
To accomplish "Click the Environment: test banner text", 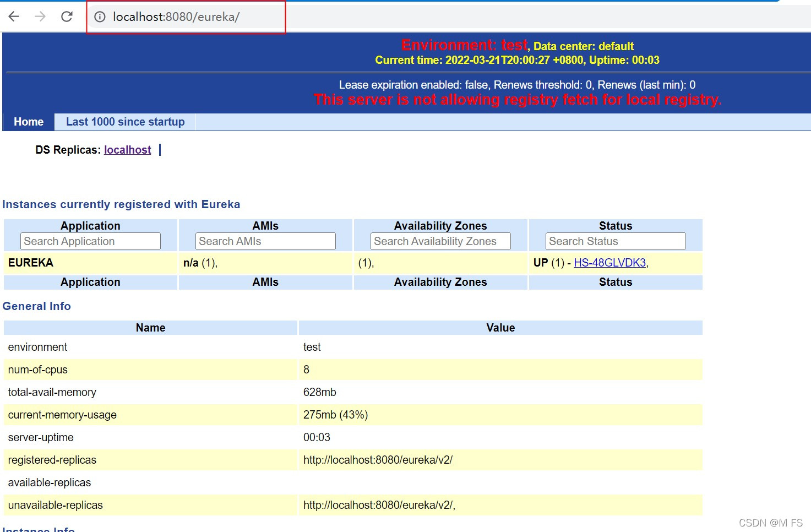I will coord(465,45).
